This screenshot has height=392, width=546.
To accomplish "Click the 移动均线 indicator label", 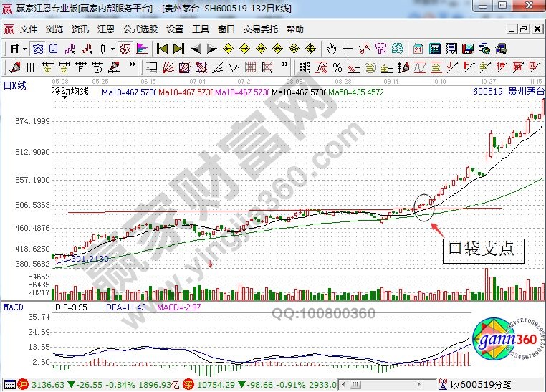I will click(x=70, y=92).
